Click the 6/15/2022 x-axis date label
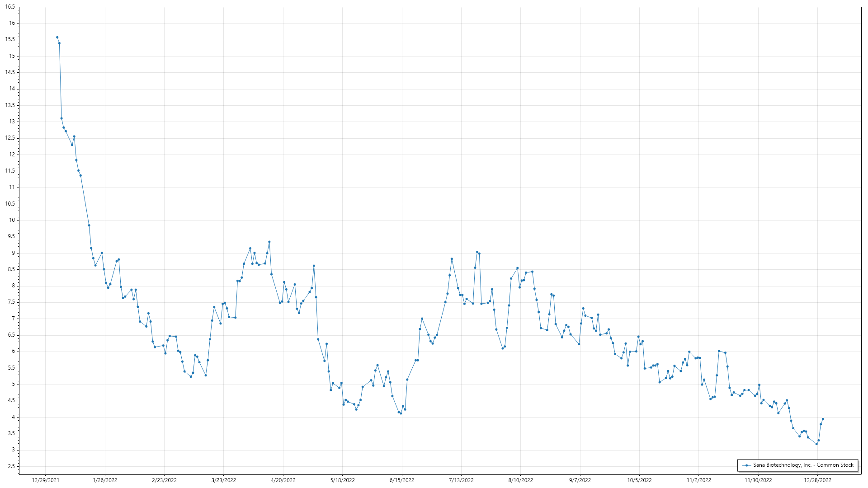Viewport: 868px width, 488px height. pos(402,480)
